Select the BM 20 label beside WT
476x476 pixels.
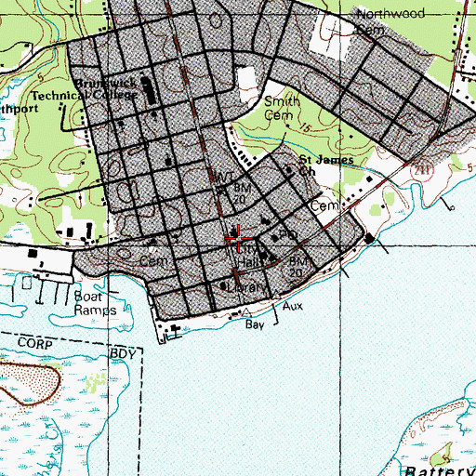tap(242, 193)
